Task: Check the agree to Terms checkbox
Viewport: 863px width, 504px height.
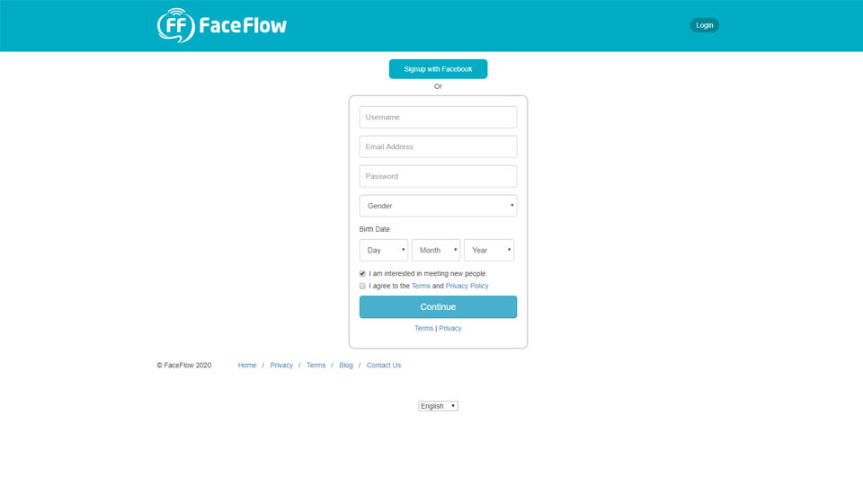Action: pyautogui.click(x=362, y=286)
